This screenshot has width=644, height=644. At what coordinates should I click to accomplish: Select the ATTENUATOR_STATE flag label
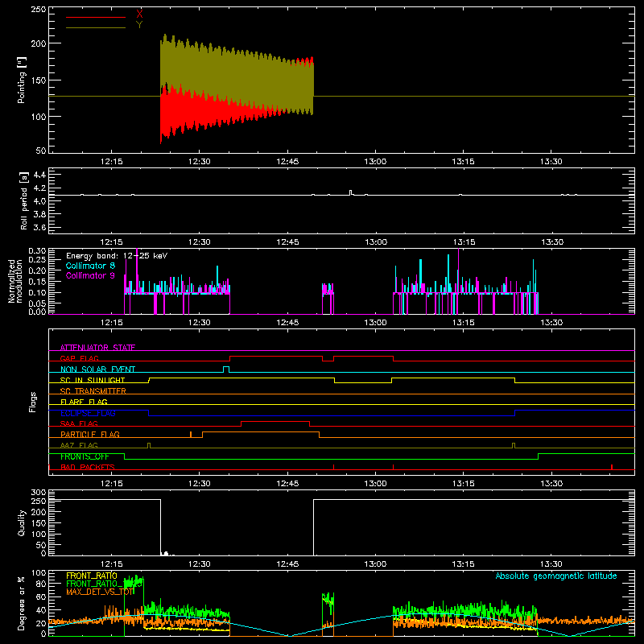pos(97,348)
